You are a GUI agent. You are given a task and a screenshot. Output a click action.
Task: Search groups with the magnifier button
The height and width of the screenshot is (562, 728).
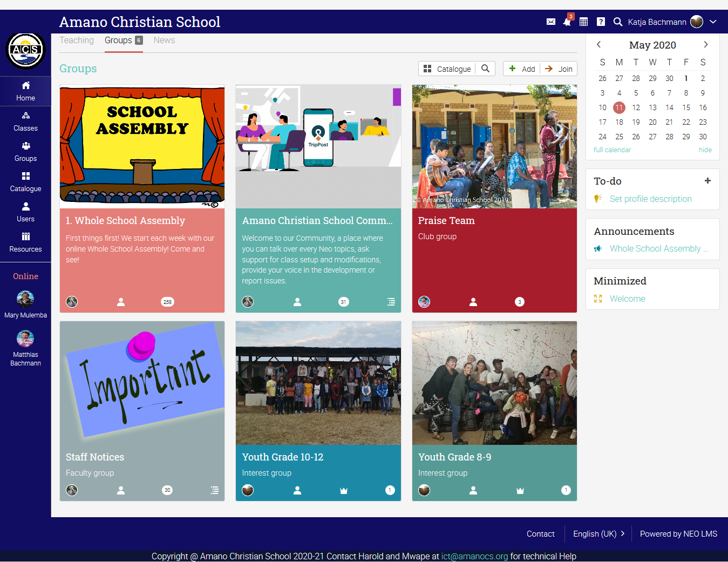pyautogui.click(x=485, y=69)
